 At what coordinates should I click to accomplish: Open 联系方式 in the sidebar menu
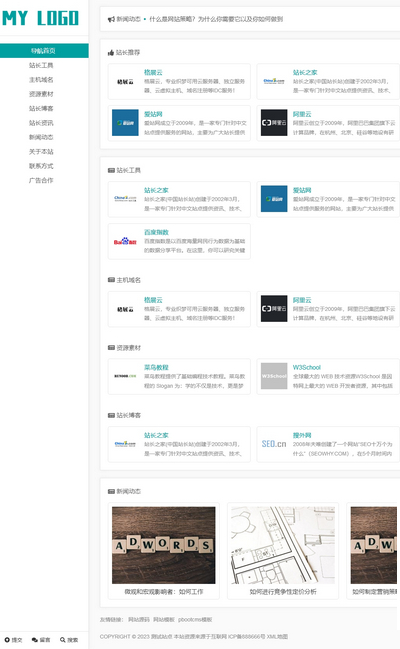(41, 166)
